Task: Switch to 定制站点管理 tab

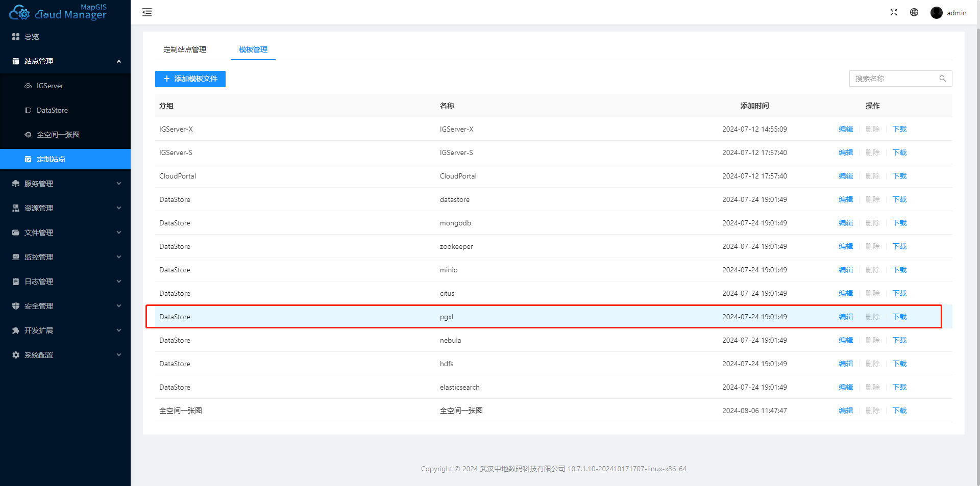Action: point(185,49)
